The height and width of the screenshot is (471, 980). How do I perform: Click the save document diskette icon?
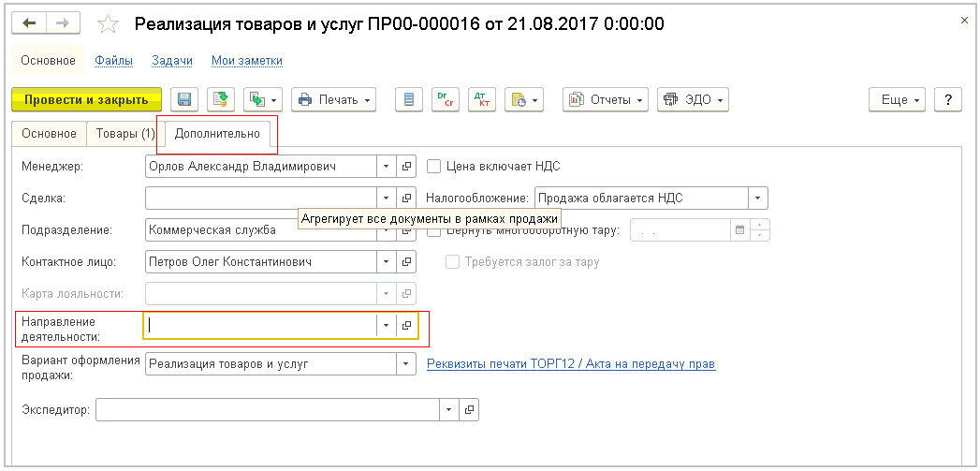(184, 99)
